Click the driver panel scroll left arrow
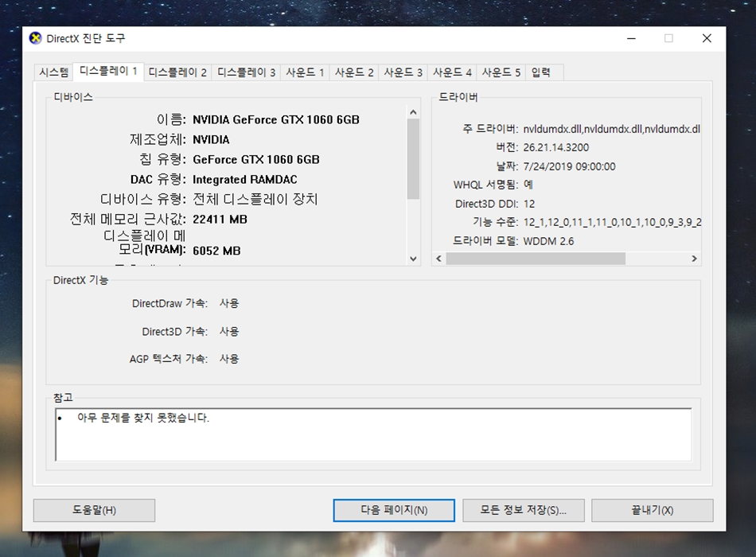756x557 pixels. pos(438,259)
